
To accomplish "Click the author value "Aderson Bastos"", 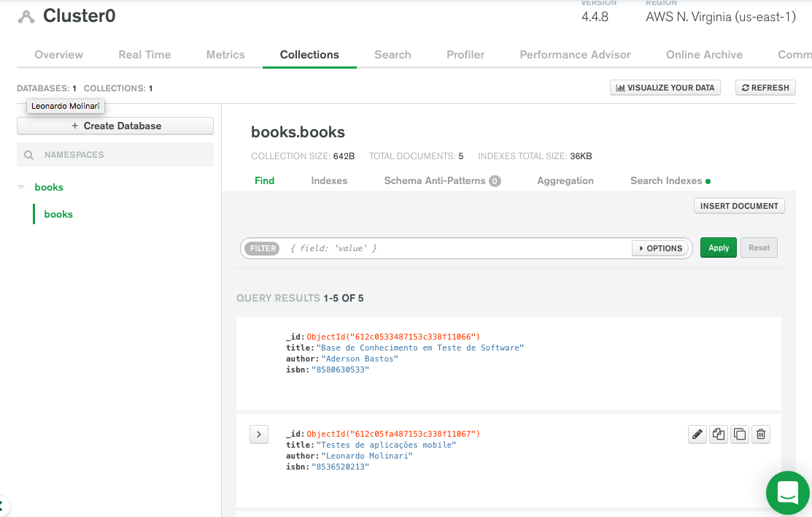I will [x=360, y=359].
